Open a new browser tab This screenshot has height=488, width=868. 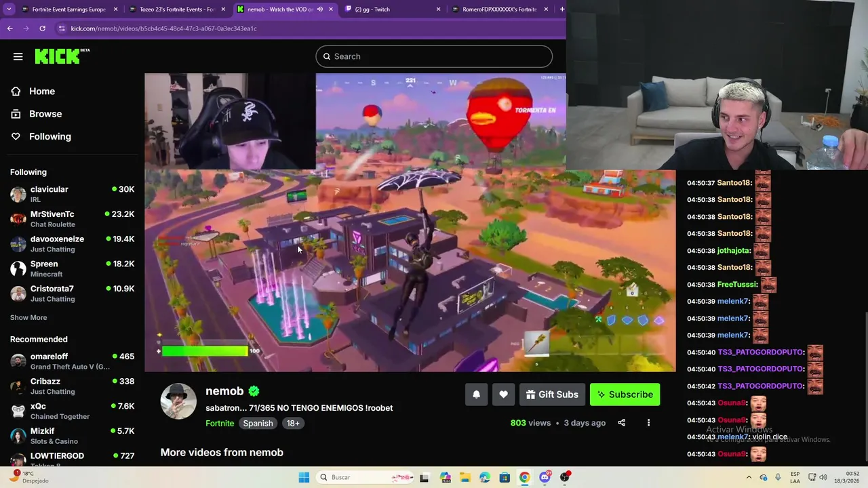561,9
